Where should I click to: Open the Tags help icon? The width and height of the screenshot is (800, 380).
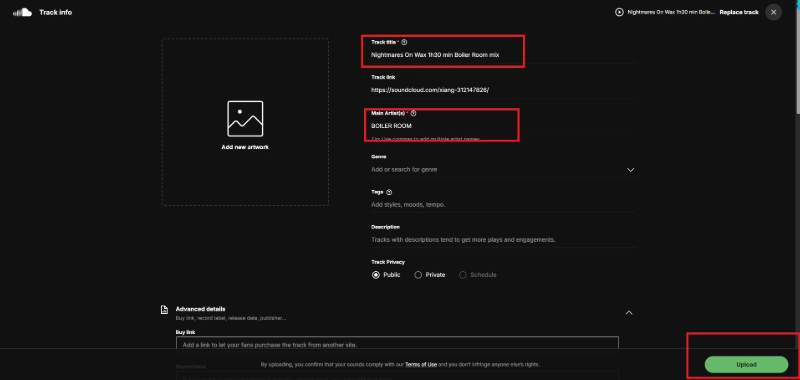pos(389,192)
